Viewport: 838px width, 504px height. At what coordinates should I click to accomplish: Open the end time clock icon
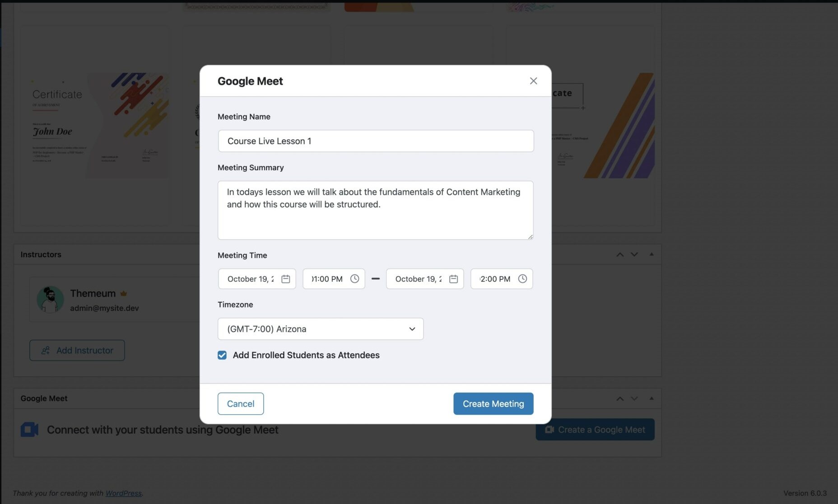522,279
